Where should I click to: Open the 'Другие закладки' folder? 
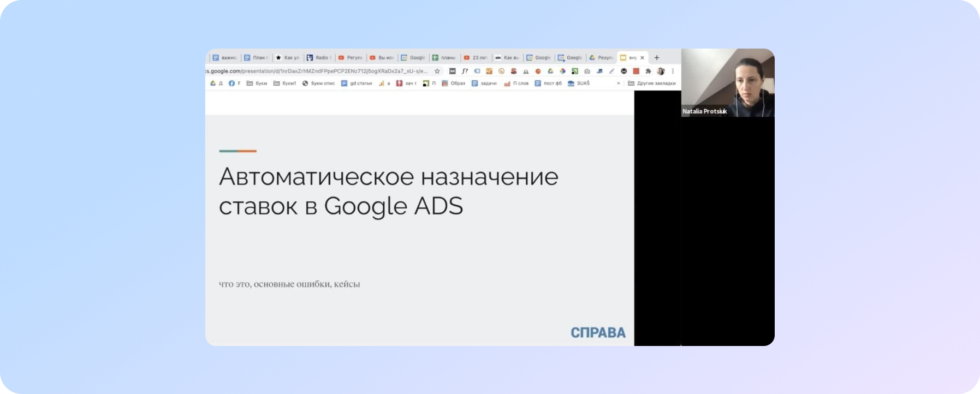point(652,83)
